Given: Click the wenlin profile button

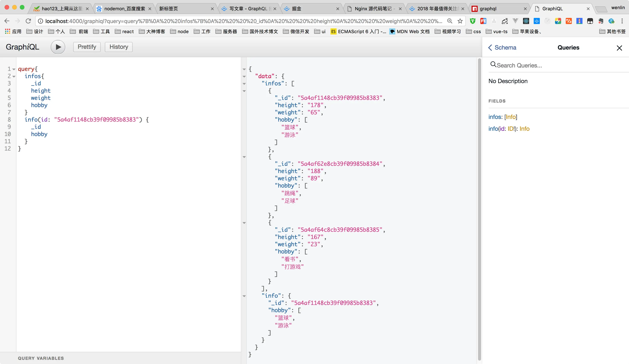Looking at the screenshot, I should 618,8.
